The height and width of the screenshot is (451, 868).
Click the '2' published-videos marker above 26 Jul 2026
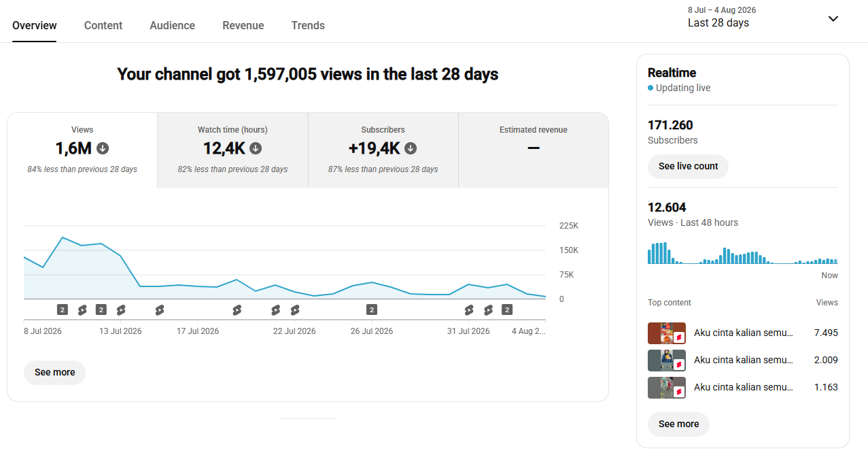(372, 310)
